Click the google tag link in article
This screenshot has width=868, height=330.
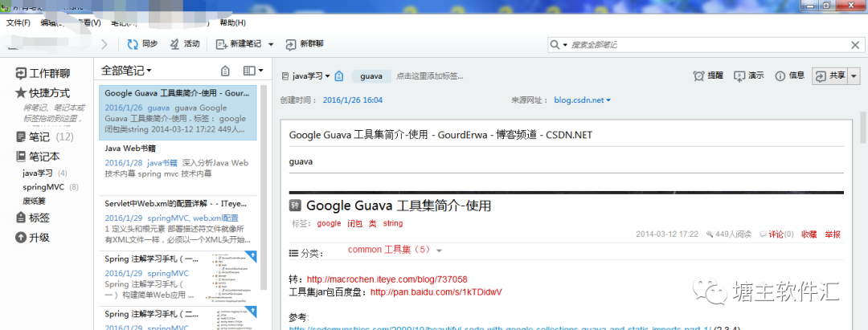[329, 223]
